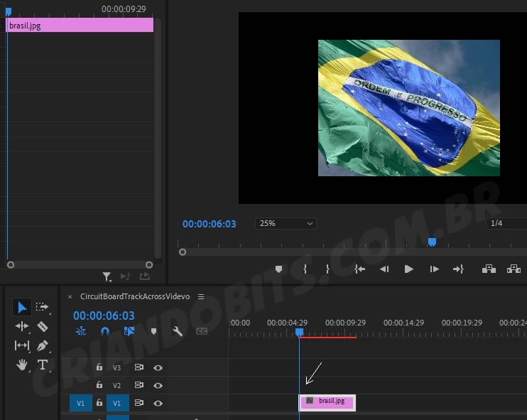
Task: Toggle lock on V1 track
Action: pyautogui.click(x=99, y=402)
